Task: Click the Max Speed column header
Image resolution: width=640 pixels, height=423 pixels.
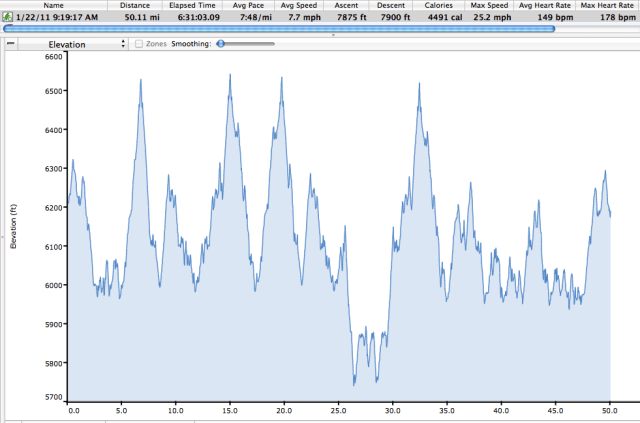Action: [490, 6]
